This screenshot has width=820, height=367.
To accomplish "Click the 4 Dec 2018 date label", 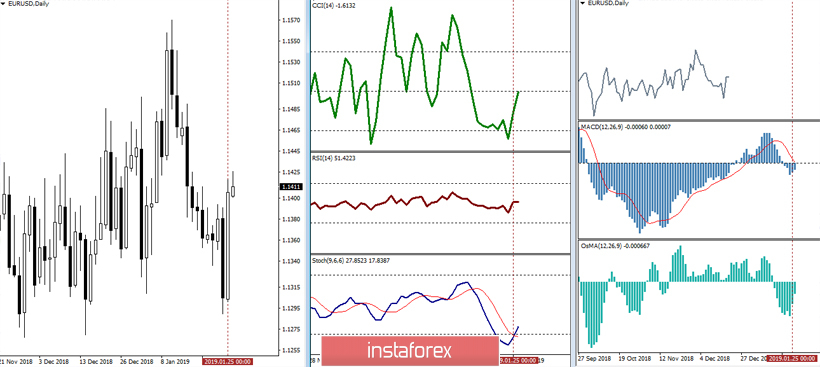I will pyautogui.click(x=715, y=359).
